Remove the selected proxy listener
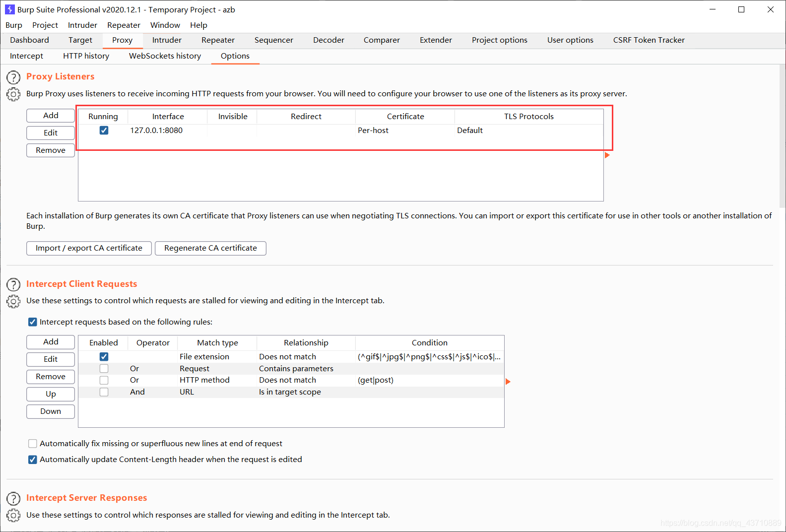The width and height of the screenshot is (786, 532). pos(51,150)
